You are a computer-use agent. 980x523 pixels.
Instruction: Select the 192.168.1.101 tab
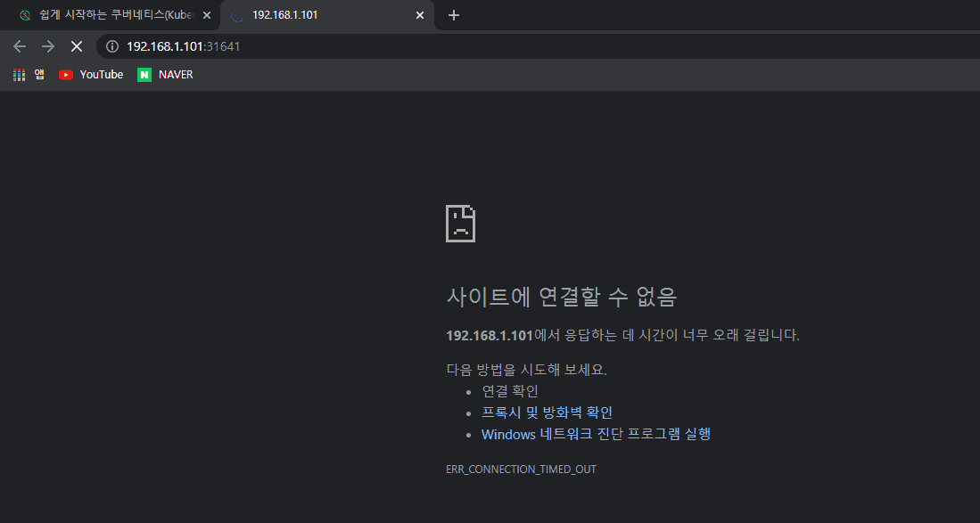(x=327, y=15)
